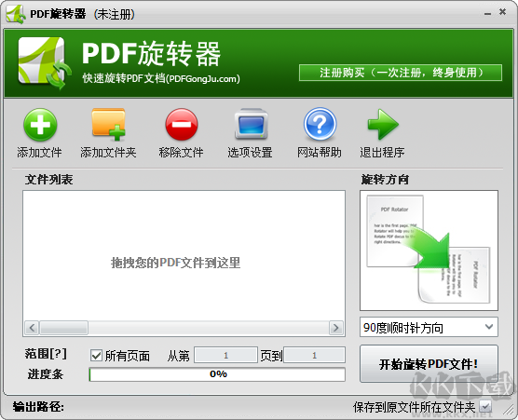Click the 选项设置 text label
This screenshot has width=518, height=420.
pyautogui.click(x=250, y=153)
